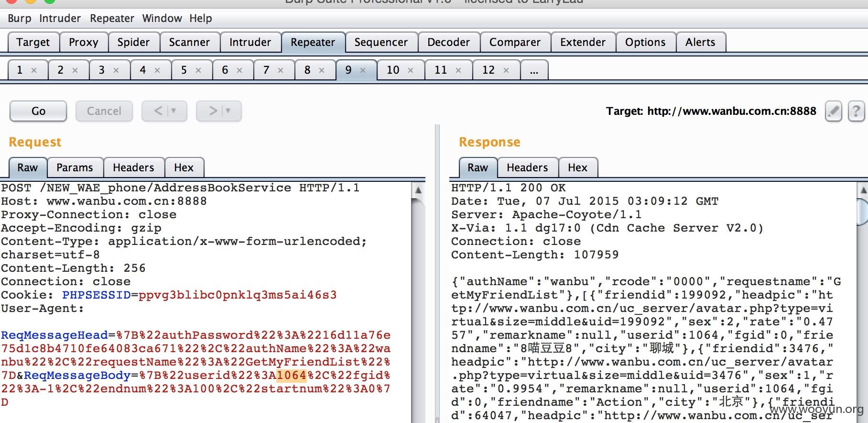This screenshot has height=423, width=868.
Task: Go to previous request in history
Action: pyautogui.click(x=164, y=111)
